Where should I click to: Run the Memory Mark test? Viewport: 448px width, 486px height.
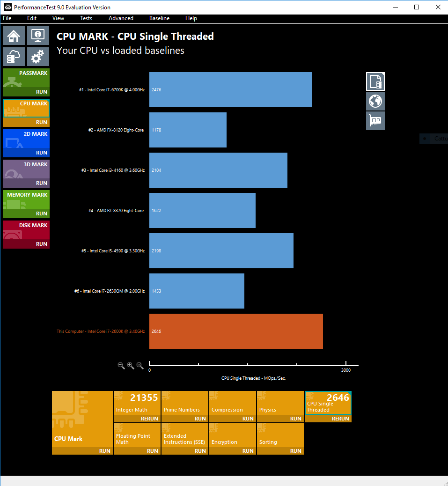coord(26,213)
